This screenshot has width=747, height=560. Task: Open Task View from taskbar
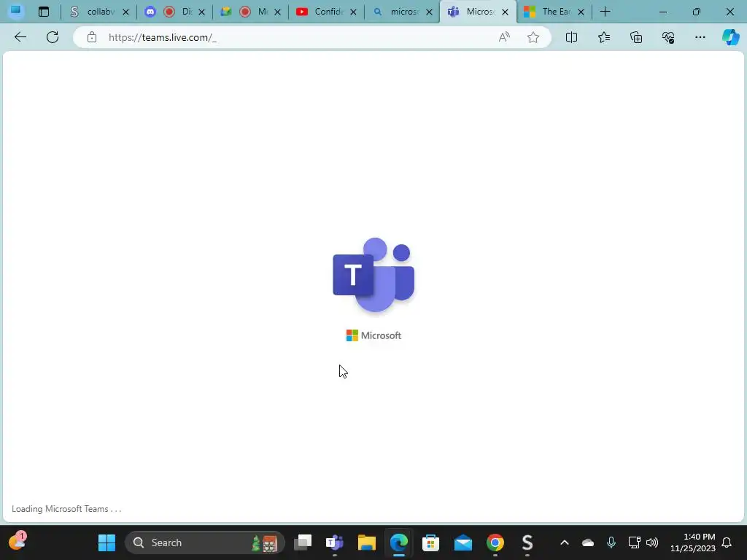click(x=303, y=542)
